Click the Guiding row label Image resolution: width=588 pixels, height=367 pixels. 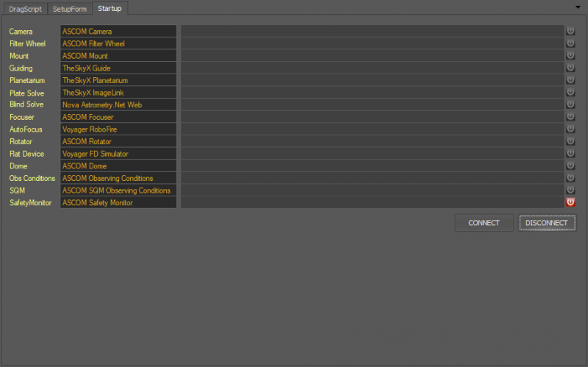point(21,68)
